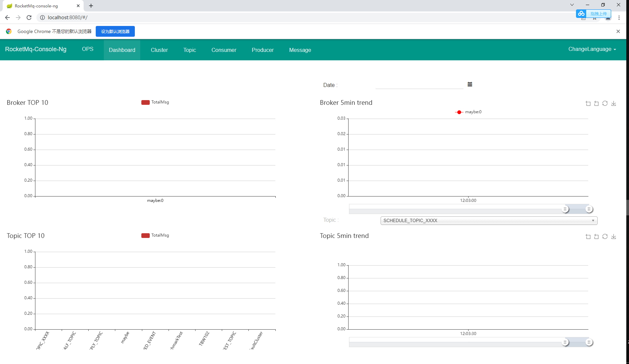
Task: Close the RocketMq-console-ng tab
Action: click(x=78, y=6)
